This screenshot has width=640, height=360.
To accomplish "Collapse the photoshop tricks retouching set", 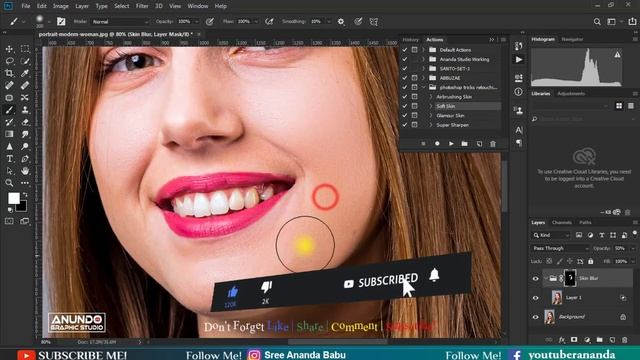I will 423,87.
